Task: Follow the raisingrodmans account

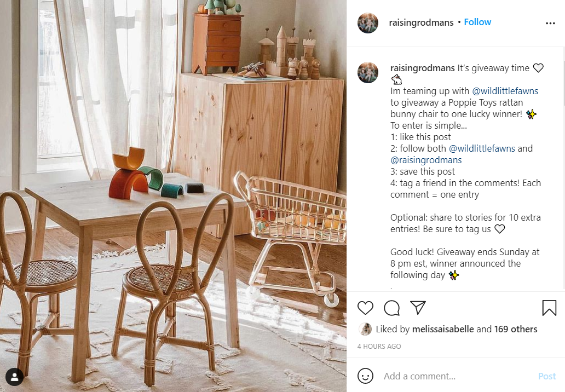Action: coord(477,22)
